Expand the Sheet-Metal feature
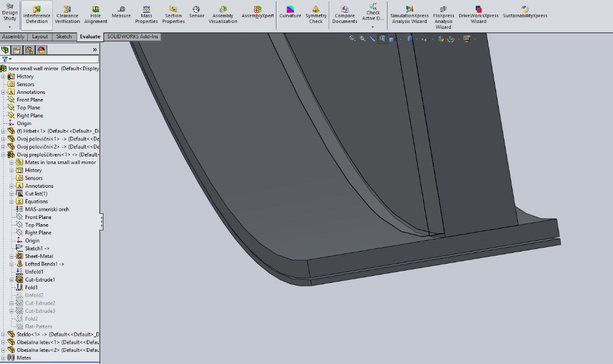613x364 pixels. 11,256
